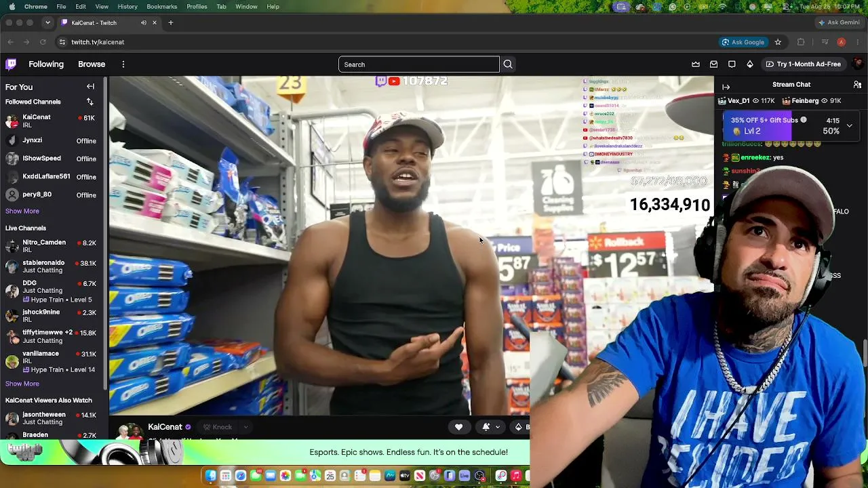
Task: Open the Chrome tab search dropdown
Action: tap(47, 23)
